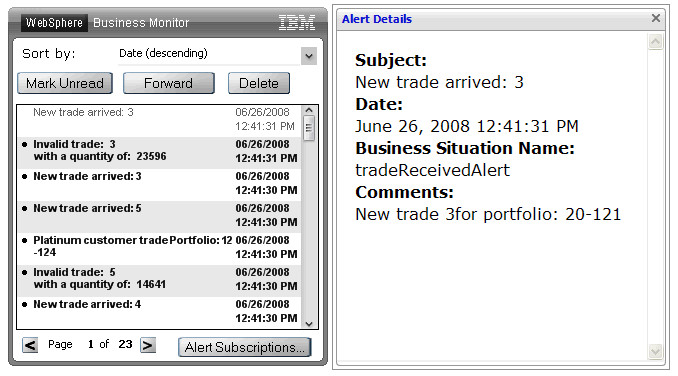Viewport: 678px width, 376px height.
Task: Click unread bullet of 'Invalid trade: 3'
Action: tap(25, 144)
